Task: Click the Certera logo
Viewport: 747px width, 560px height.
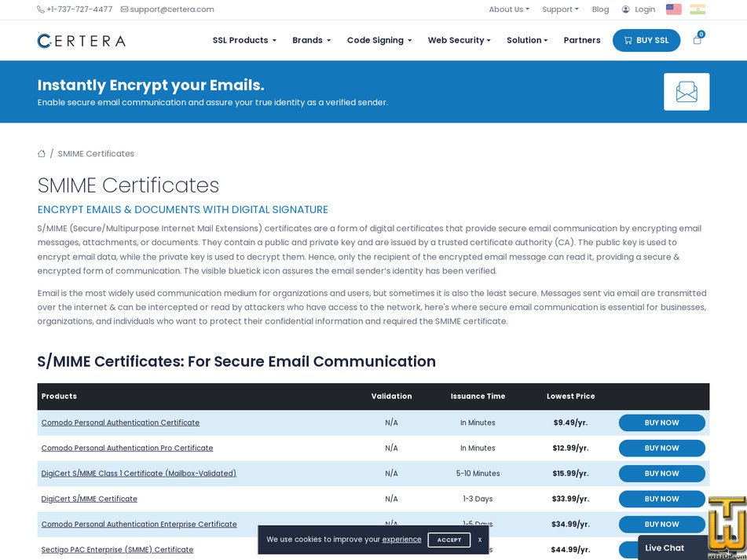Action: coord(81,40)
